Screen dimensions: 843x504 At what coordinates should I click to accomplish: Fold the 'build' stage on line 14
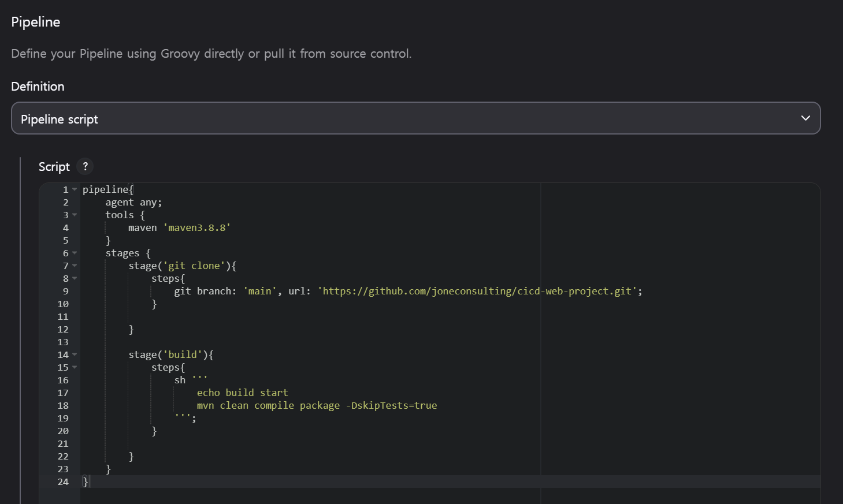coord(75,354)
